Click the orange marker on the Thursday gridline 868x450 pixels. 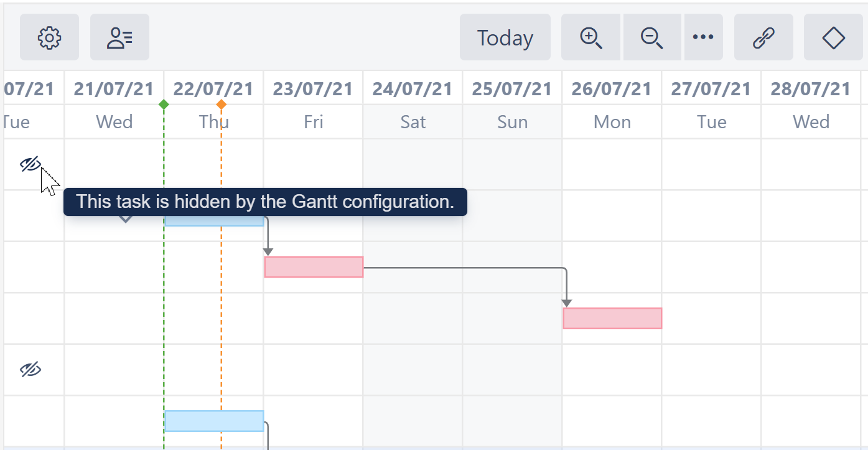pos(222,105)
